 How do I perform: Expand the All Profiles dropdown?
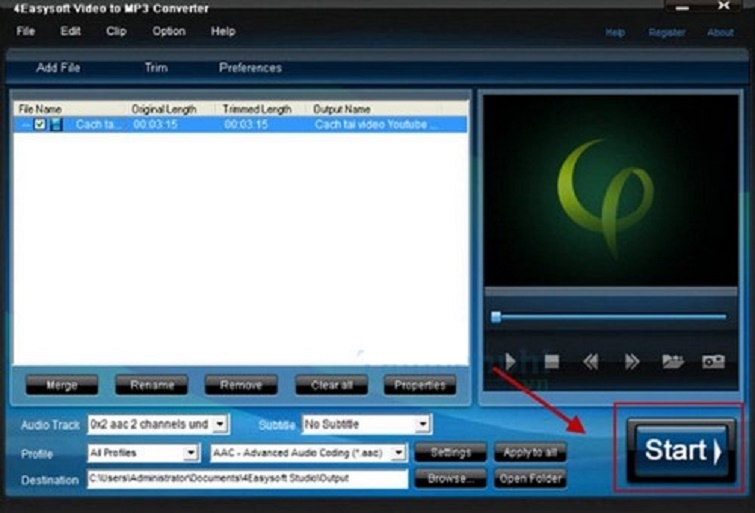click(191, 453)
